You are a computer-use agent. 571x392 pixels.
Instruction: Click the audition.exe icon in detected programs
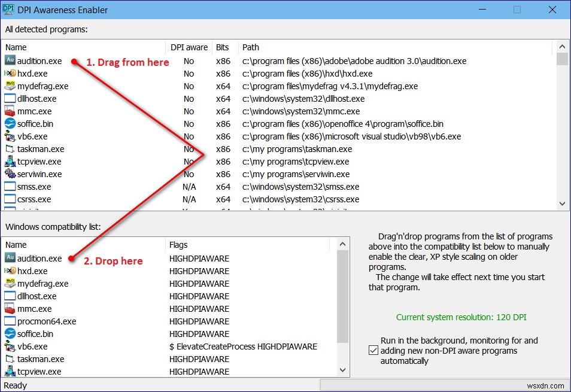10,60
